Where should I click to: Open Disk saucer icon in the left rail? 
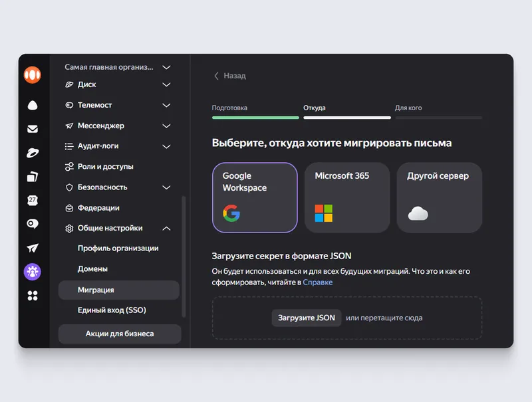pyautogui.click(x=33, y=153)
